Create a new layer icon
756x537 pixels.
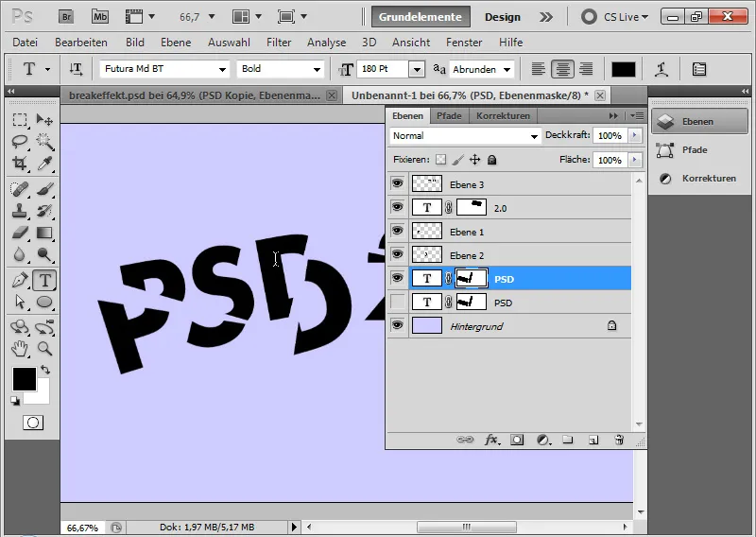593,440
